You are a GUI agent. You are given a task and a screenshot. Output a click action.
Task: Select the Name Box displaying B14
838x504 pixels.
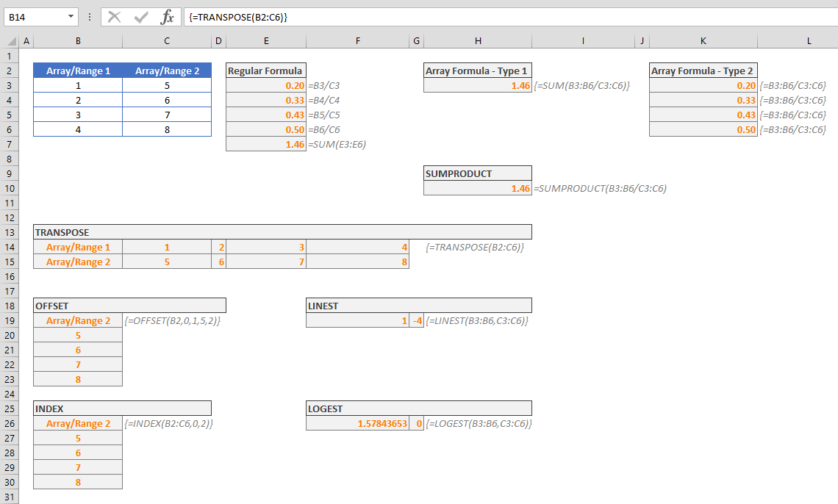coord(35,16)
